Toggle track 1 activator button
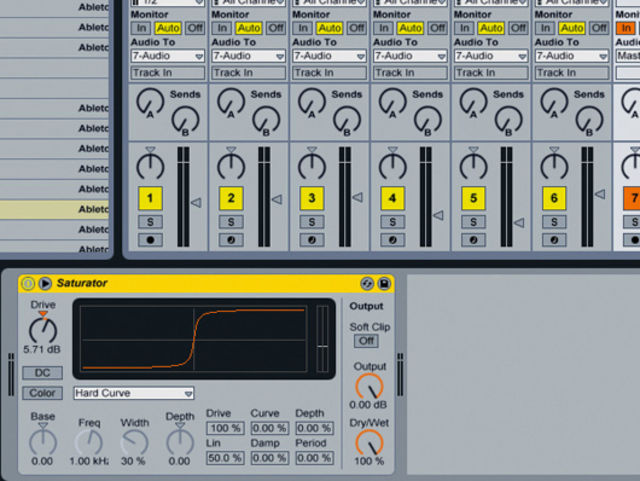This screenshot has width=640, height=481. (150, 198)
